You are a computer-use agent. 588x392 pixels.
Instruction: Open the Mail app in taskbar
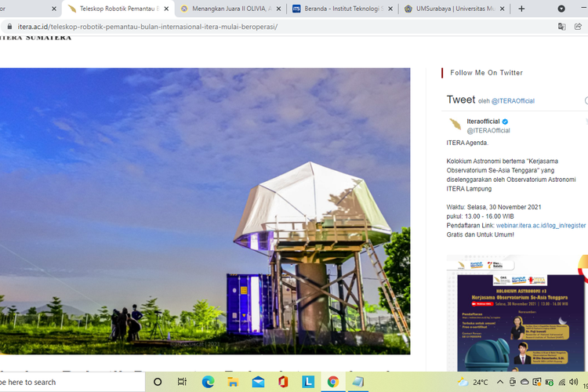(258, 382)
